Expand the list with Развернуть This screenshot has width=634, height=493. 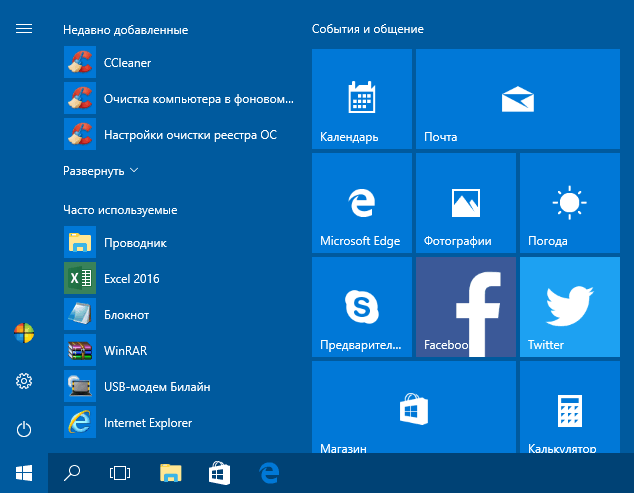click(101, 171)
